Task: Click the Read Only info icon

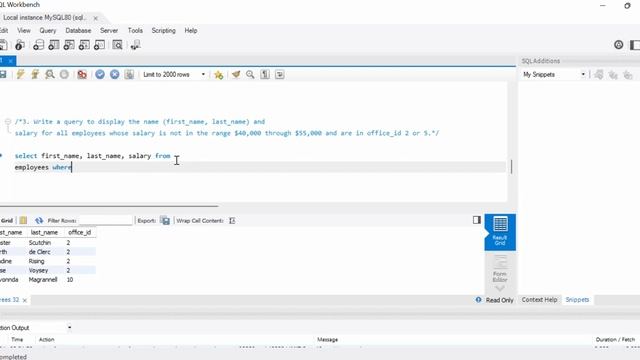Action: (x=478, y=300)
